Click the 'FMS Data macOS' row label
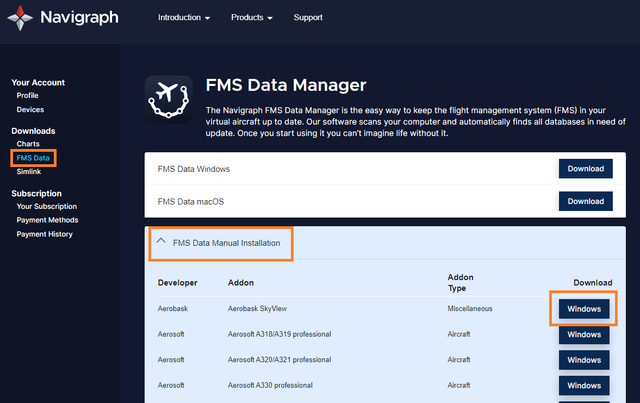This screenshot has height=403, width=640. [x=191, y=202]
